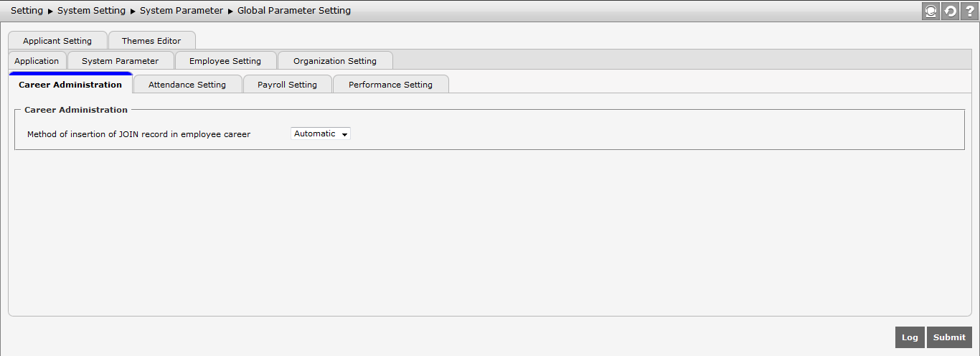The image size is (980, 356).
Task: Select the Career Administration tab
Action: [70, 85]
